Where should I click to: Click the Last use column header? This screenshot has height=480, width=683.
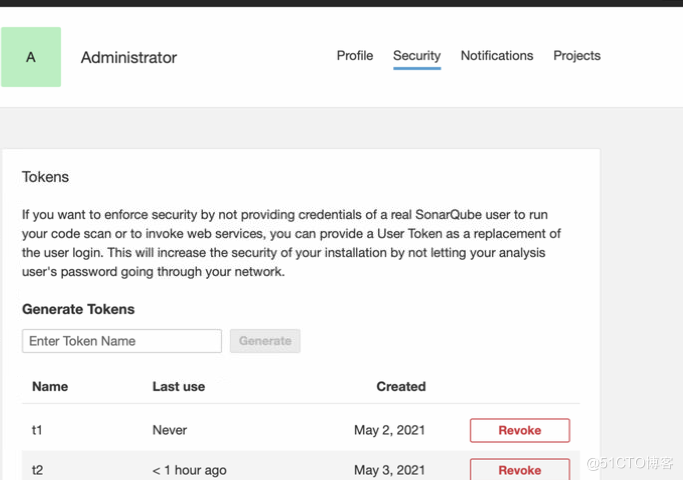(180, 386)
